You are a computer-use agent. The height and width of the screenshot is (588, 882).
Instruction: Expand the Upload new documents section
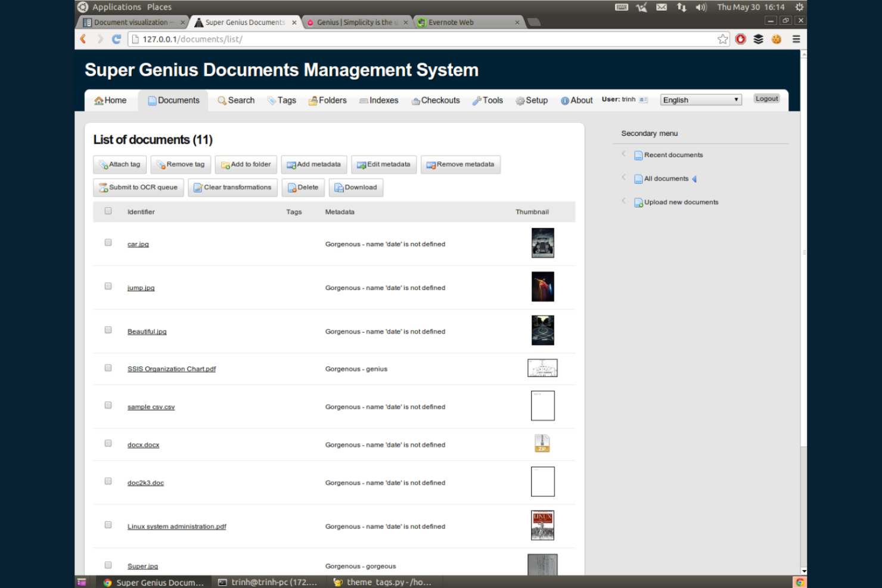pyautogui.click(x=623, y=201)
